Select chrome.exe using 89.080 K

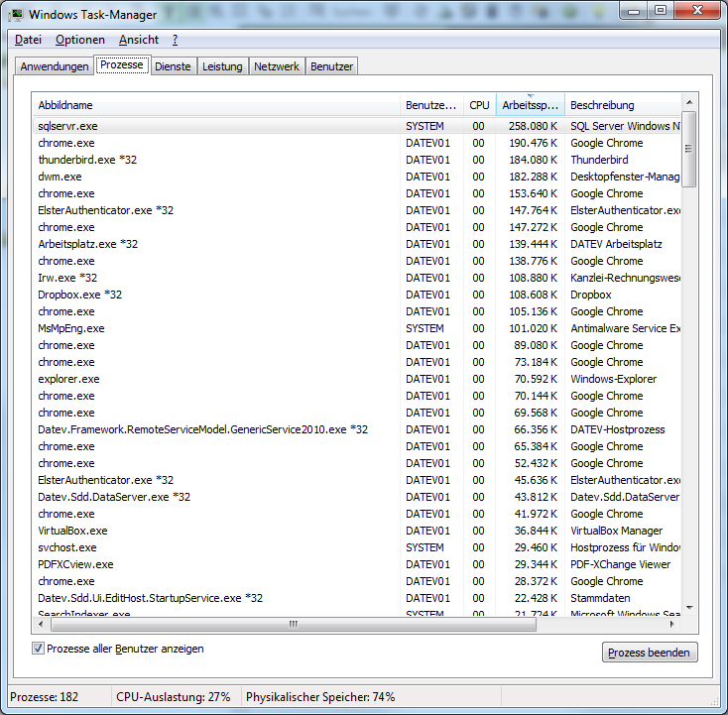[357, 345]
